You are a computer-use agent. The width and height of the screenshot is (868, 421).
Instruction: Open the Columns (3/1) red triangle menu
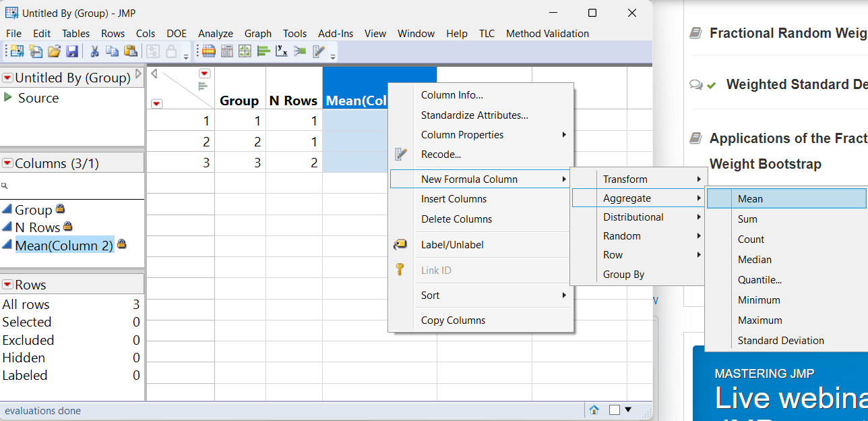pyautogui.click(x=7, y=163)
